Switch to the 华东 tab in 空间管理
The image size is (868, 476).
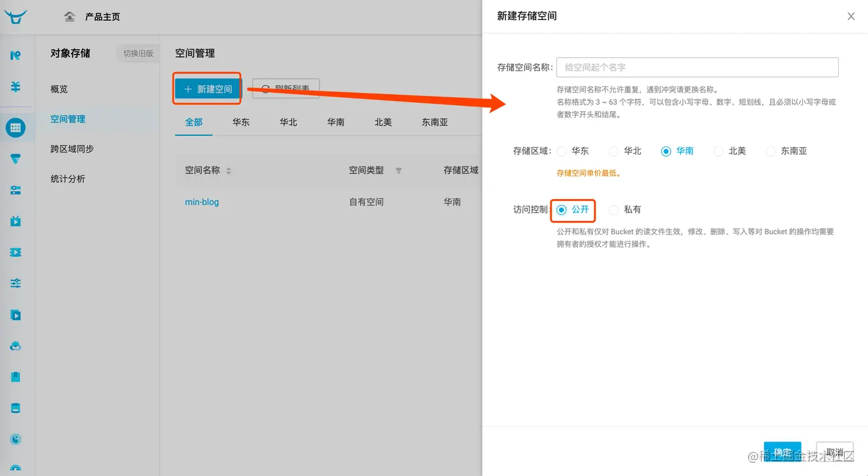point(241,122)
